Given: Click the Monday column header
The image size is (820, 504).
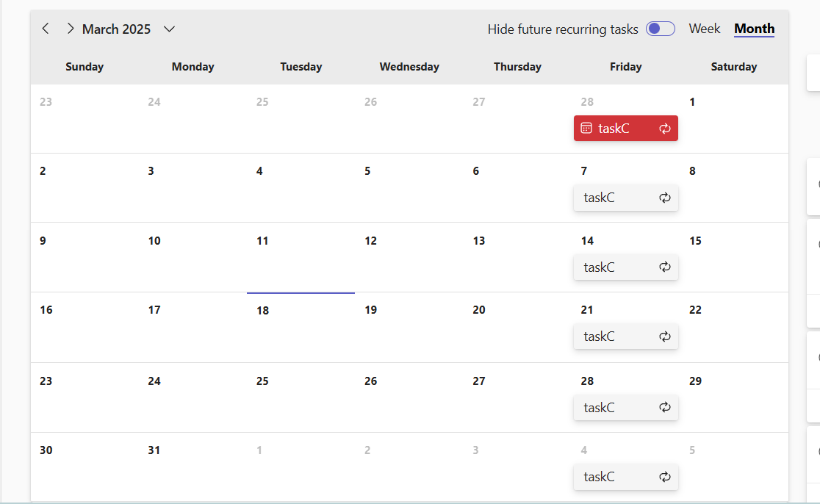Looking at the screenshot, I should 193,67.
